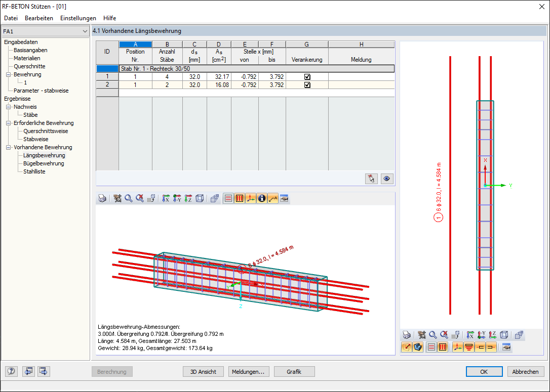Image resolution: width=550 pixels, height=392 pixels.
Task: Toggle right bar placement icon in right toolbar
Action: [x=491, y=347]
